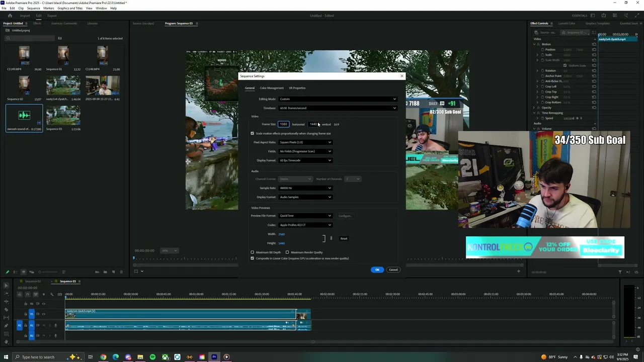Expand the Opacity effect
644x362 pixels.
534,108
